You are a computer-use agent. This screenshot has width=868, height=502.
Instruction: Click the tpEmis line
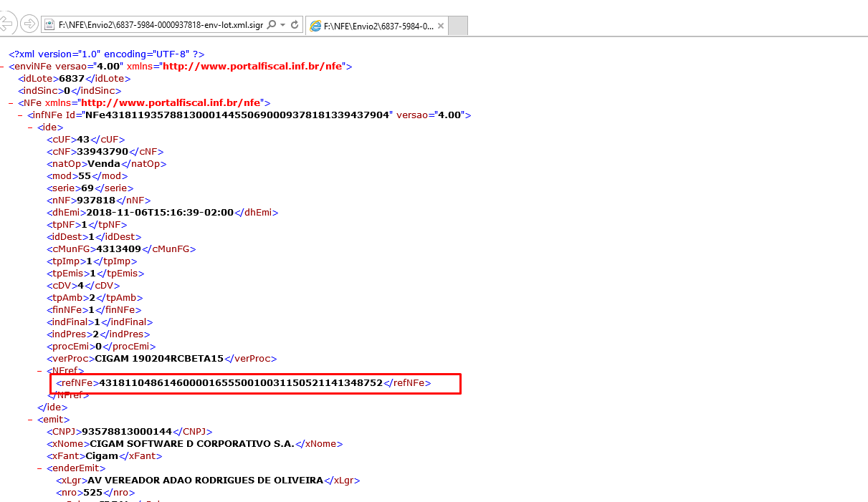pos(95,274)
